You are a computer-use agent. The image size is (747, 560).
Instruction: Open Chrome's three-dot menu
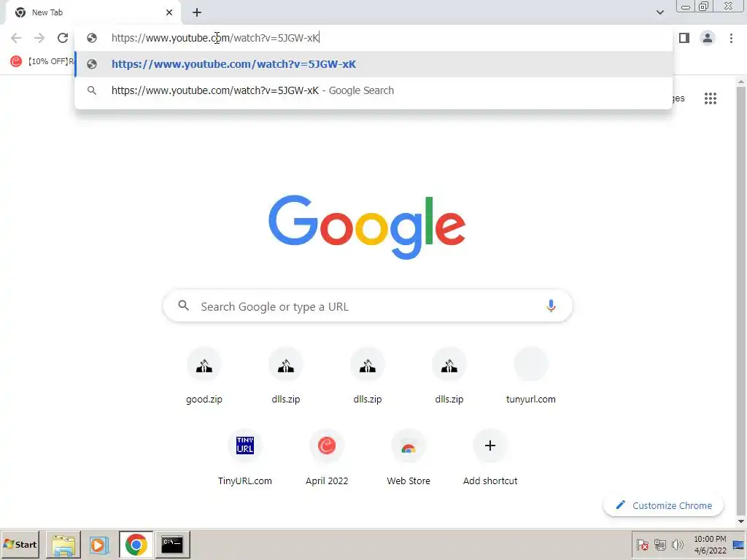pos(731,38)
